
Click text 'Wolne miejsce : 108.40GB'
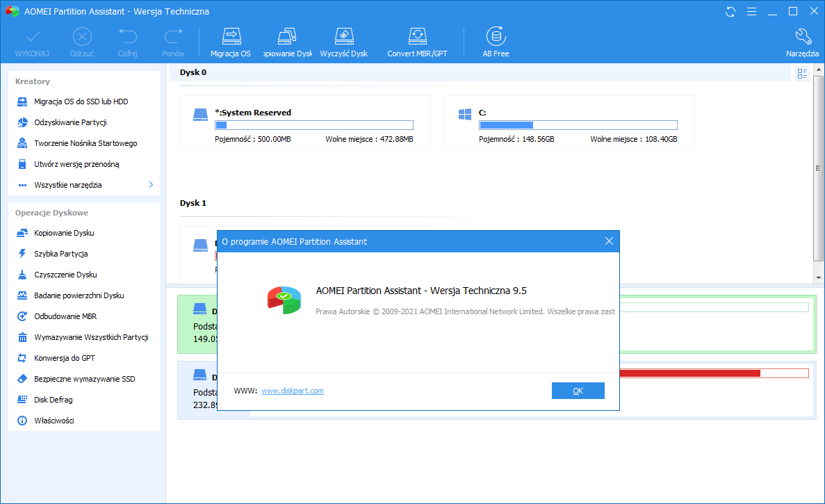point(633,140)
